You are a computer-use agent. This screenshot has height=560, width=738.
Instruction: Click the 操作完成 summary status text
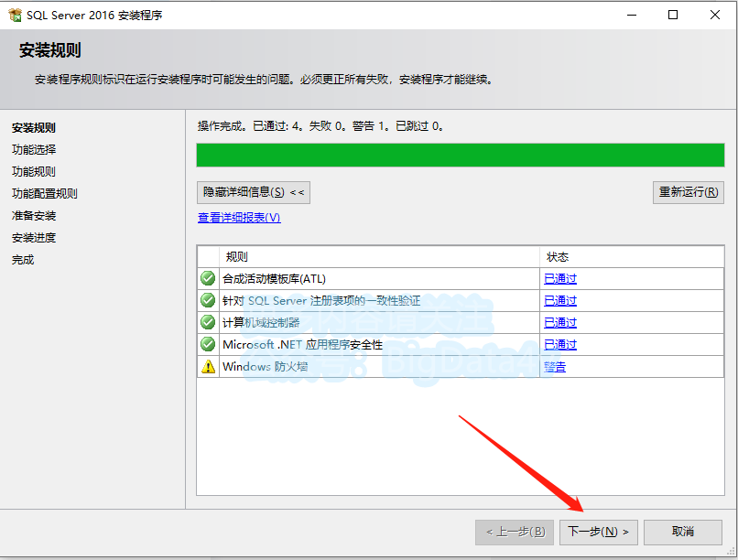pyautogui.click(x=320, y=126)
